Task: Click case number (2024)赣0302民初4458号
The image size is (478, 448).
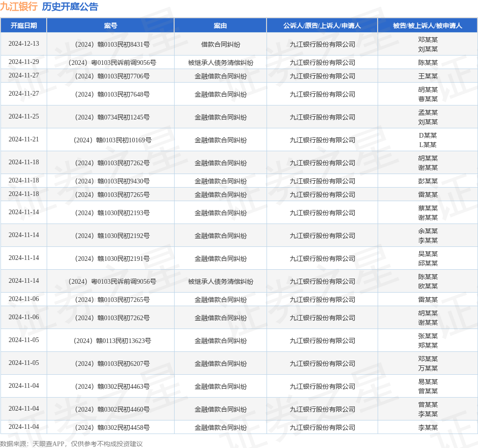Action: point(111,427)
